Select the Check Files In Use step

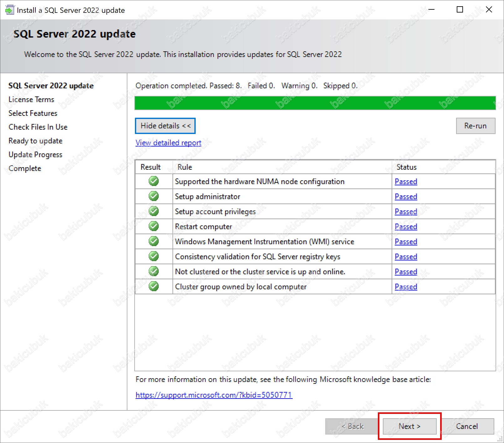point(38,127)
